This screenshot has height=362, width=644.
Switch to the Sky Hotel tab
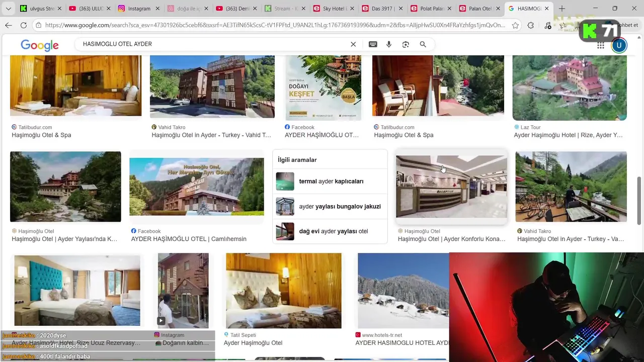pos(333,9)
